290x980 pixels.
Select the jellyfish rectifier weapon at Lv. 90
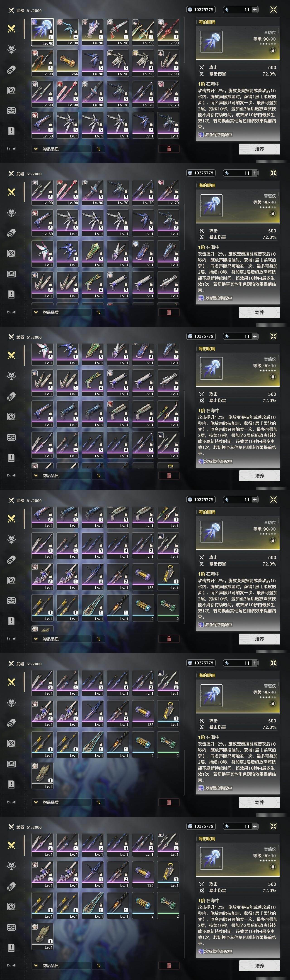pos(42,32)
